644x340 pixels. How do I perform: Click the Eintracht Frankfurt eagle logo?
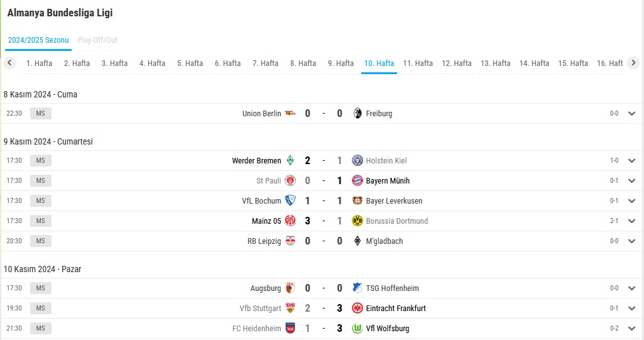pyautogui.click(x=357, y=309)
